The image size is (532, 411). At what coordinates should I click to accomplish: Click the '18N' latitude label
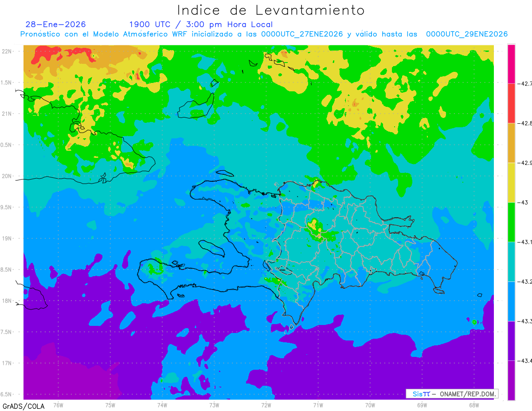[x=7, y=301]
